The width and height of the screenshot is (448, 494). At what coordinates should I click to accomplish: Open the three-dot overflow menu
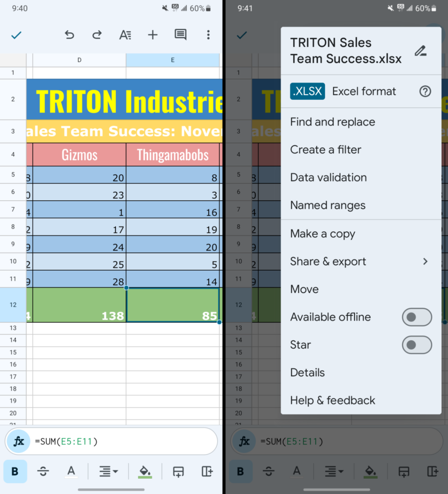pyautogui.click(x=208, y=35)
